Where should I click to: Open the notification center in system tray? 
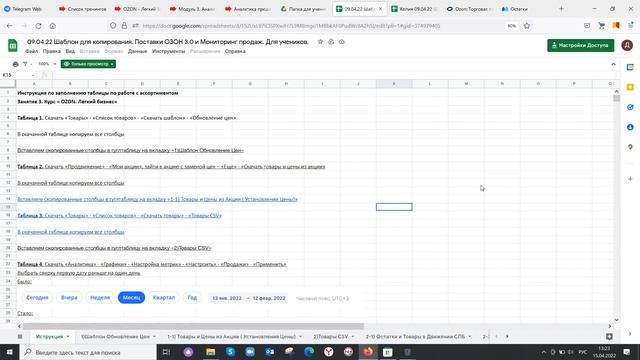627,352
